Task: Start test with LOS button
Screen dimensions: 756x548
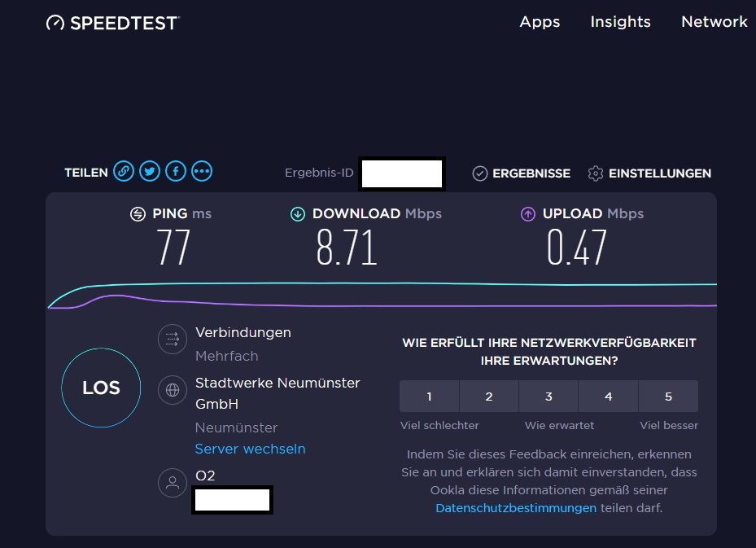Action: pyautogui.click(x=101, y=388)
